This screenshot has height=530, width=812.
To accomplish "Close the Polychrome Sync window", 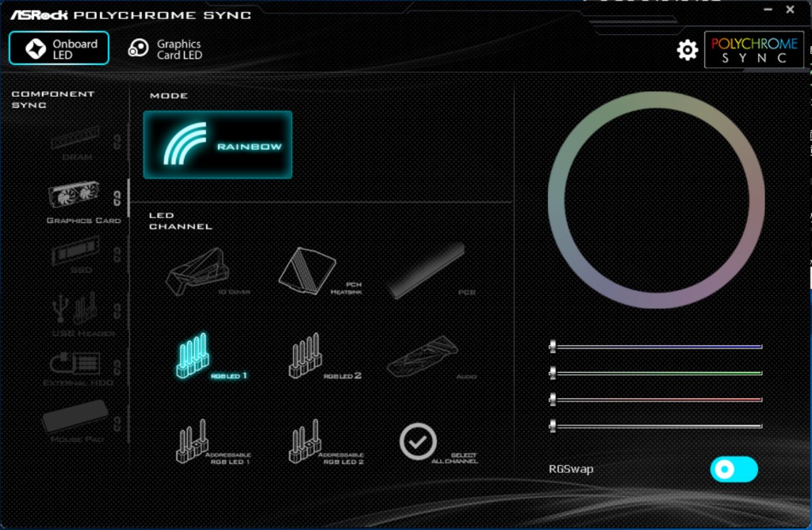I will click(791, 10).
